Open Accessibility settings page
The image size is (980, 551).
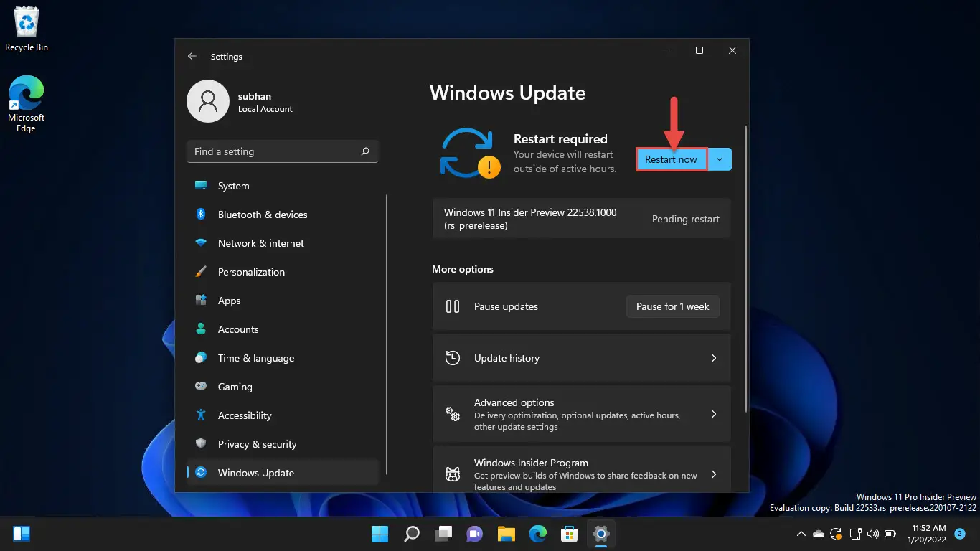pos(282,415)
